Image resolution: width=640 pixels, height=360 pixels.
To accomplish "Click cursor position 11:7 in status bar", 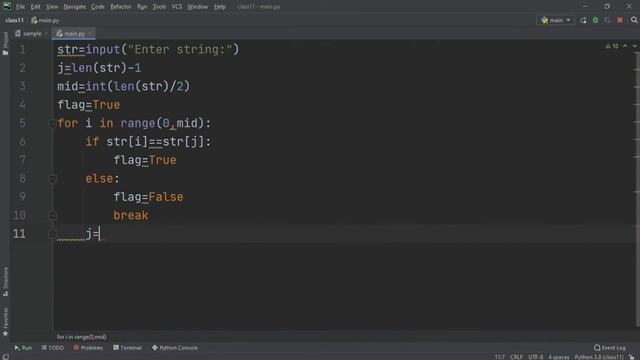I will click(500, 357).
